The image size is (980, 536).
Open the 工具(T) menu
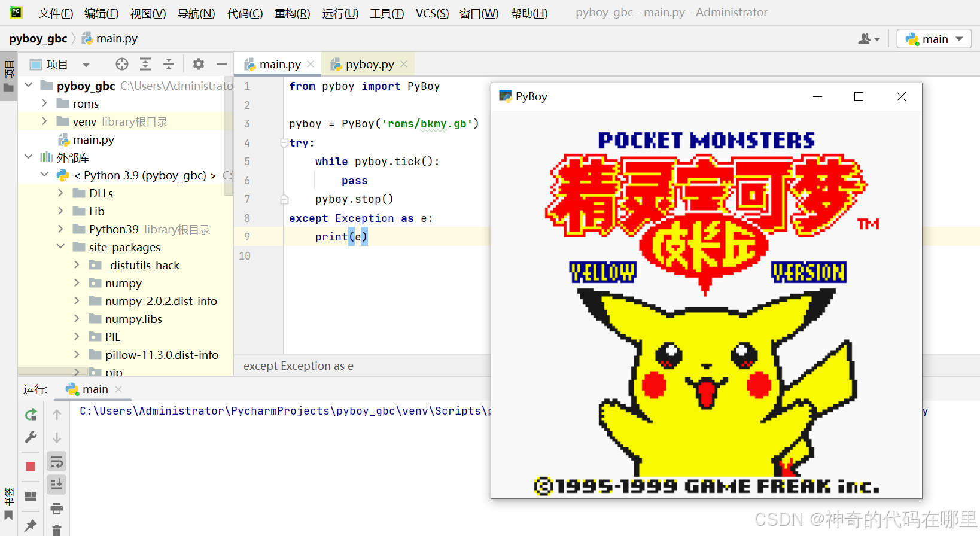click(386, 13)
